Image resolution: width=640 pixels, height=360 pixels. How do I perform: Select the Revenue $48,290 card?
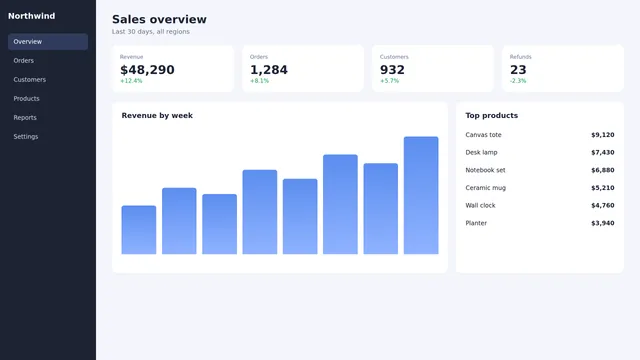tap(173, 69)
